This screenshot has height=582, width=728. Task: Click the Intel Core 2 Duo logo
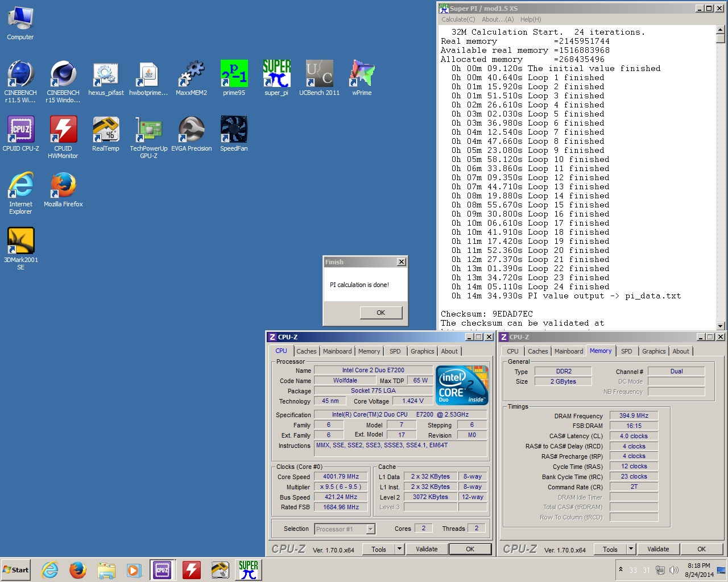(x=462, y=385)
